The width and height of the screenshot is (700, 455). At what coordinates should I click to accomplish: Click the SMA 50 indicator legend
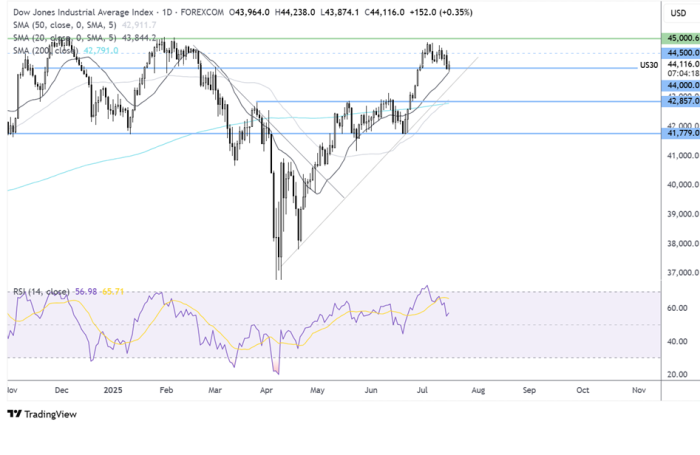point(84,25)
